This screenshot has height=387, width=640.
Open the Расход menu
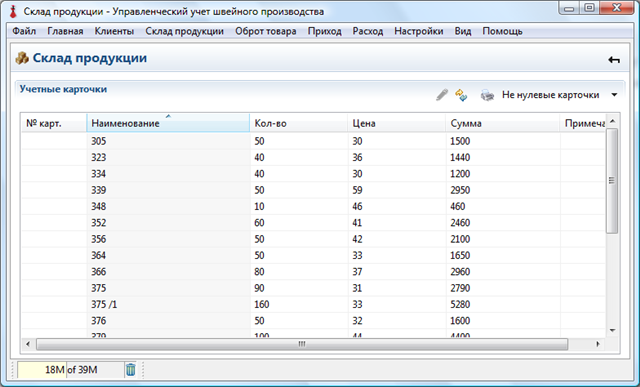(x=368, y=31)
